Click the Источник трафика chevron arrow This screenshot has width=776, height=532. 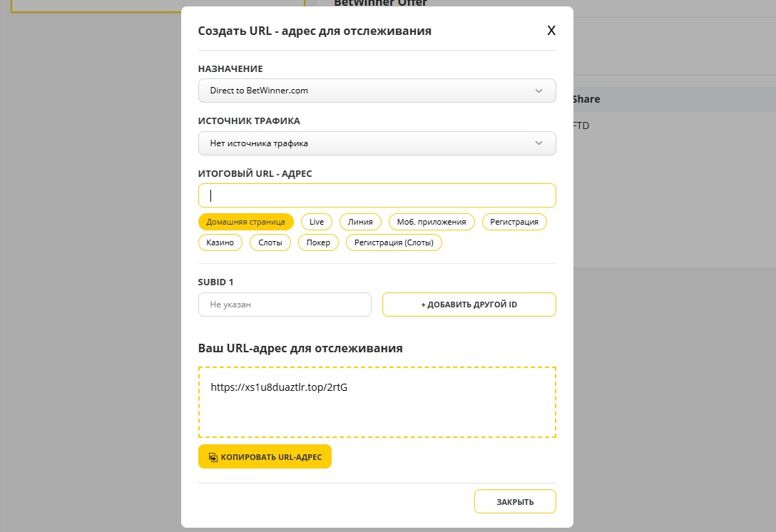coord(539,143)
